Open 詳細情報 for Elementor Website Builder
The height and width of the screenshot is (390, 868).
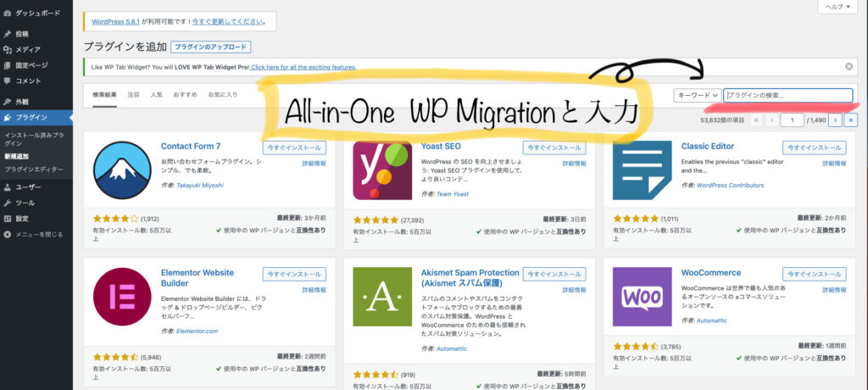coord(314,290)
